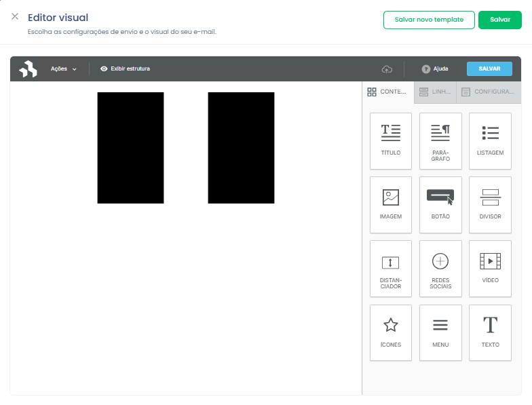Add a Texto content block
Screen dimensions: 532x405
coord(490,332)
